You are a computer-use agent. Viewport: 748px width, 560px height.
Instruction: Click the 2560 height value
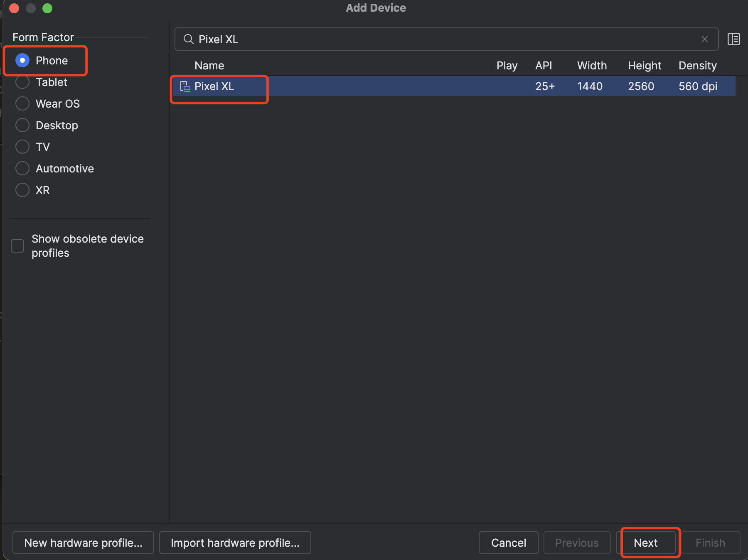tap(641, 86)
